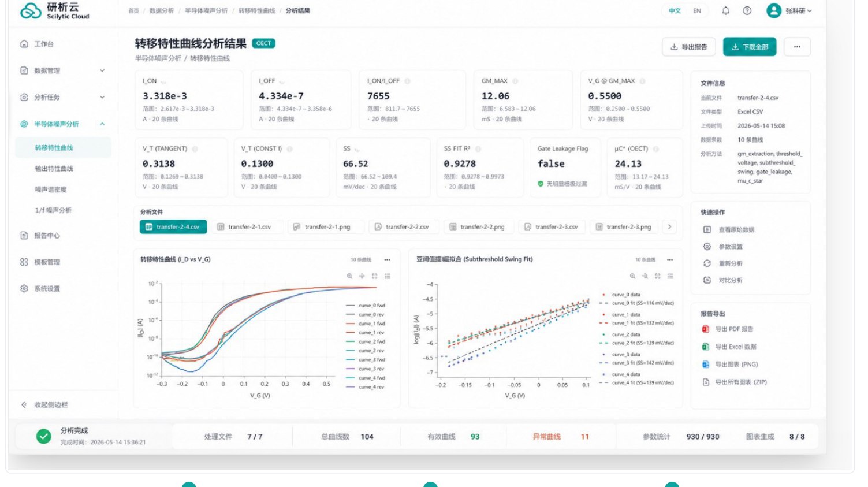868x487 pixels.
Task: Select the pan tool in the 转移特性曲线 chart
Action: coord(362,276)
